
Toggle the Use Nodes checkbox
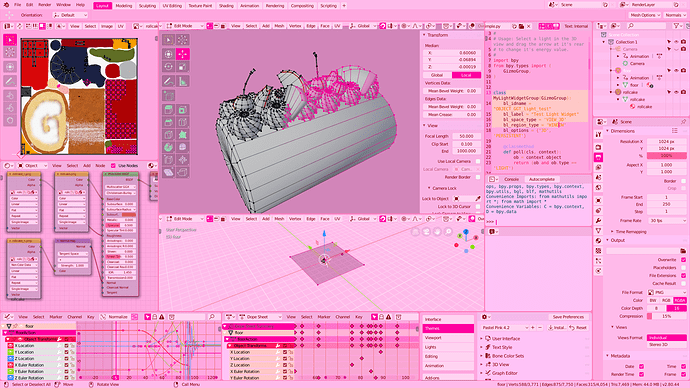click(113, 165)
